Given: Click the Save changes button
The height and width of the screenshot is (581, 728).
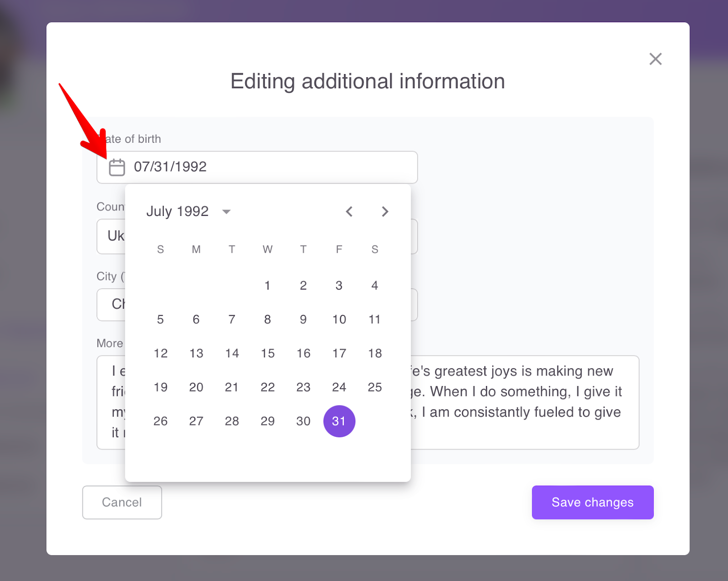Looking at the screenshot, I should tap(592, 502).
